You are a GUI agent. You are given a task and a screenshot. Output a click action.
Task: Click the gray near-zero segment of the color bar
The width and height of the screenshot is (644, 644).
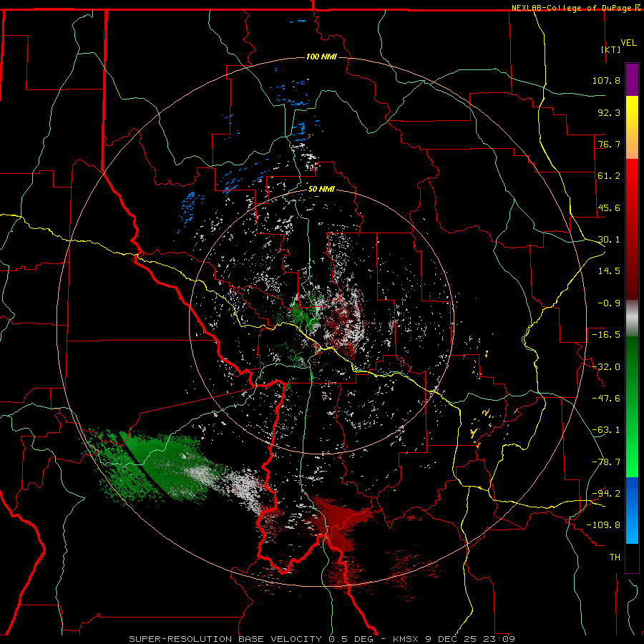632,318
